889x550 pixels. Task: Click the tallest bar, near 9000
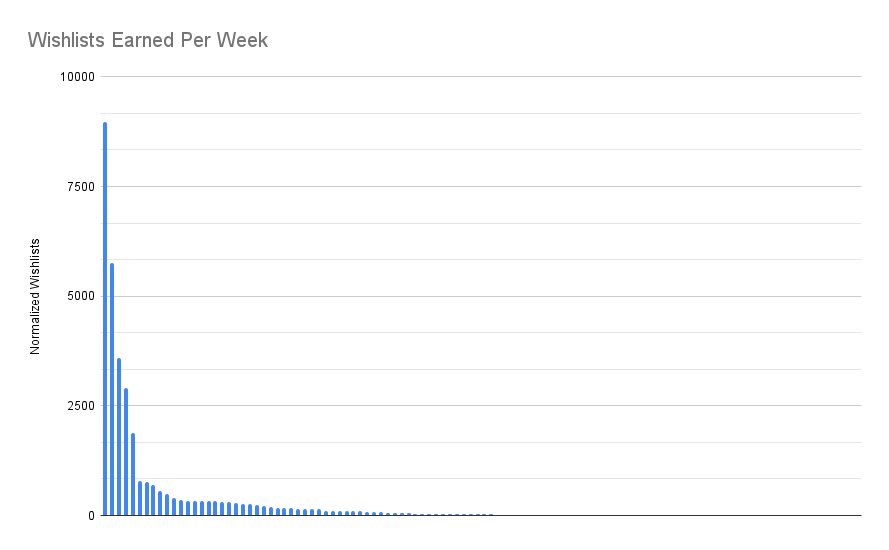point(105,319)
